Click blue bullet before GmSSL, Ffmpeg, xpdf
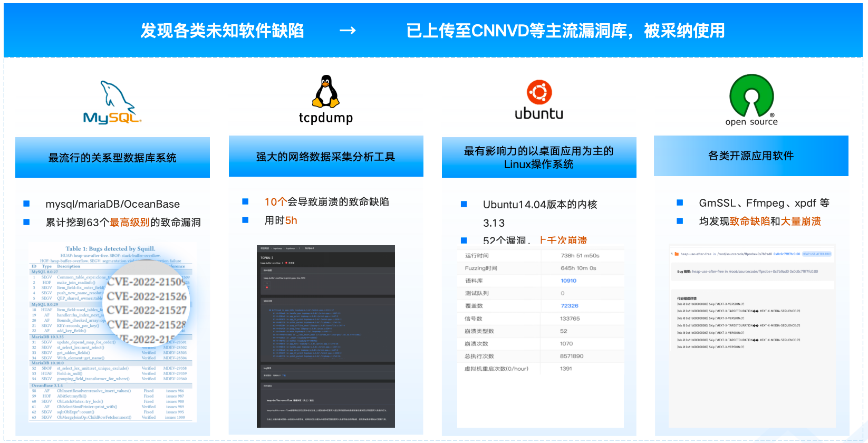868x443 pixels. (x=680, y=203)
